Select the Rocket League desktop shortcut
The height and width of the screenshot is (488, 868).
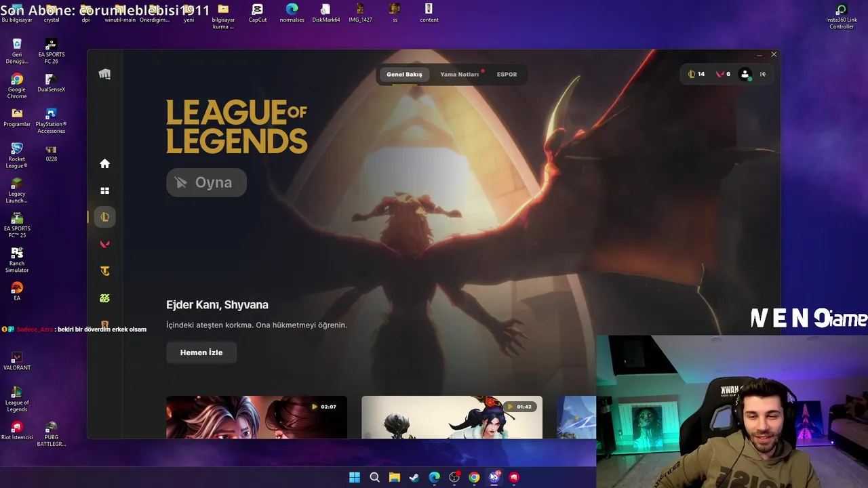(17, 156)
